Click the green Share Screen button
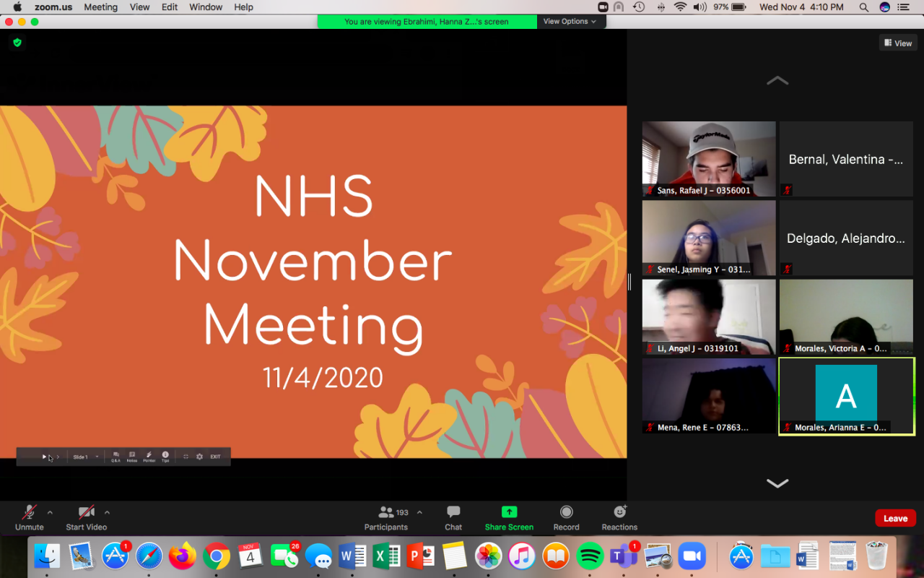The image size is (924, 578). point(509,518)
